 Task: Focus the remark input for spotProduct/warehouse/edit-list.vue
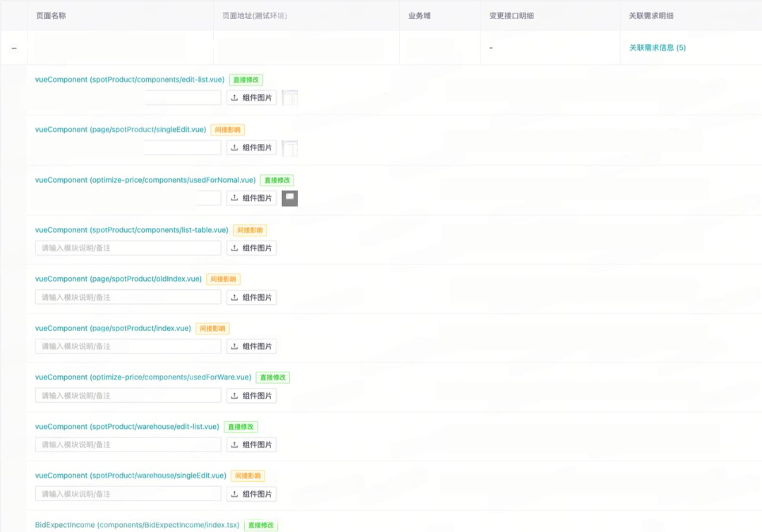(x=128, y=445)
